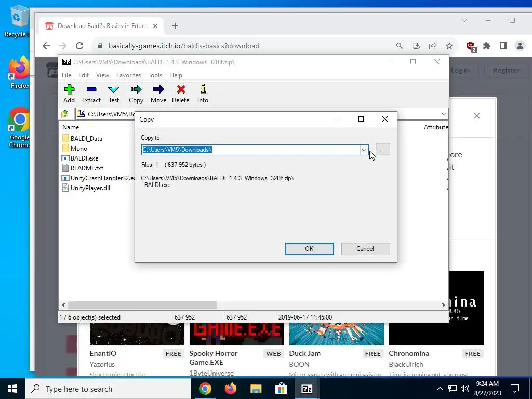Click the Chrome reload button
Image resolution: width=532 pixels, height=399 pixels.
[79, 46]
